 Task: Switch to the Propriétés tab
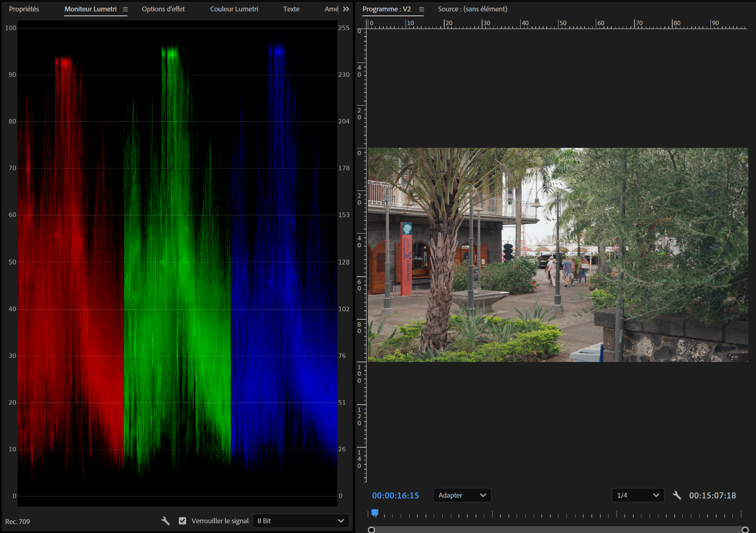click(24, 9)
